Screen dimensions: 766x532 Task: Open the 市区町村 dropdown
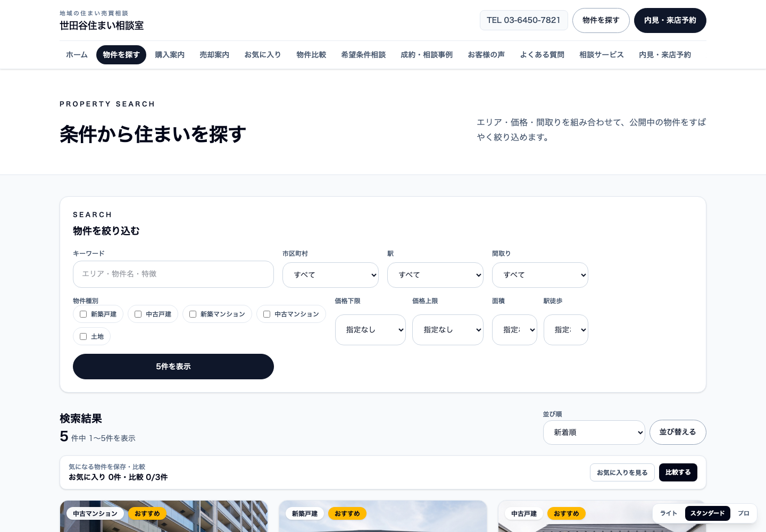(330, 275)
